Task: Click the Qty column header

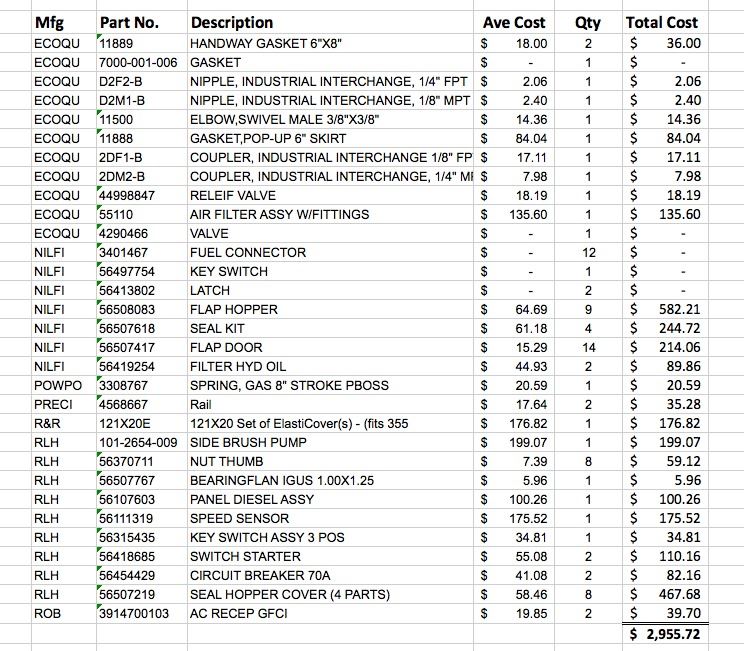Action: pyautogui.click(x=589, y=22)
